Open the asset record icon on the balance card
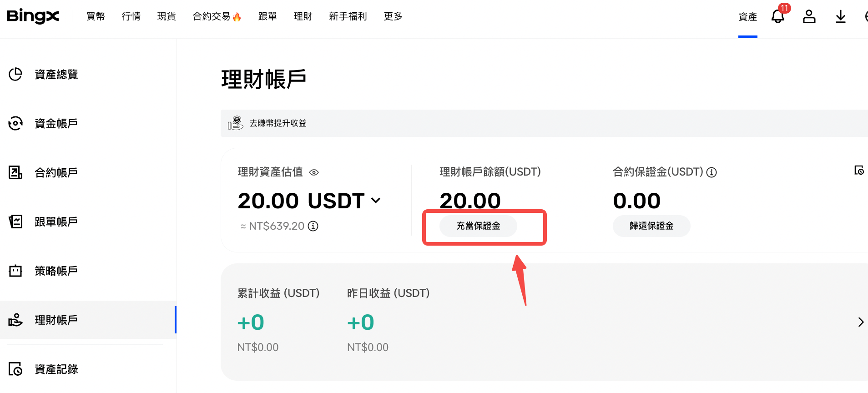 pos(859,171)
